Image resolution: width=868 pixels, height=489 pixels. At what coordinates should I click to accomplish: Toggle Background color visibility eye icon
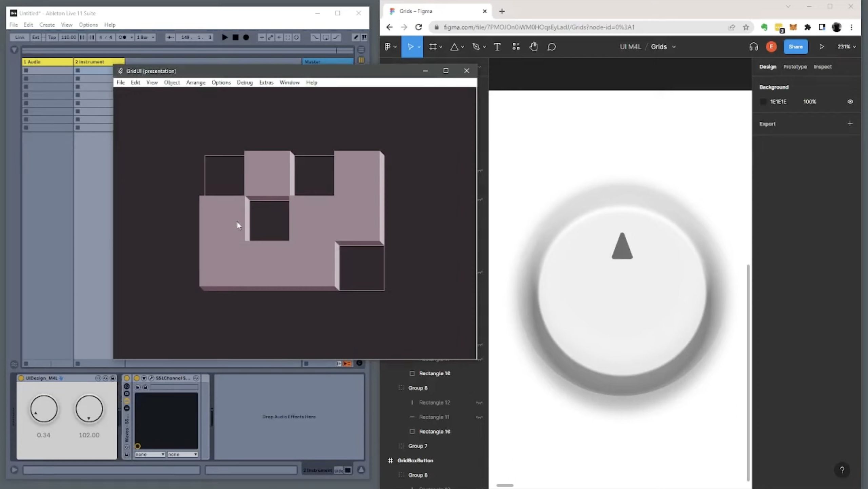[x=850, y=101]
